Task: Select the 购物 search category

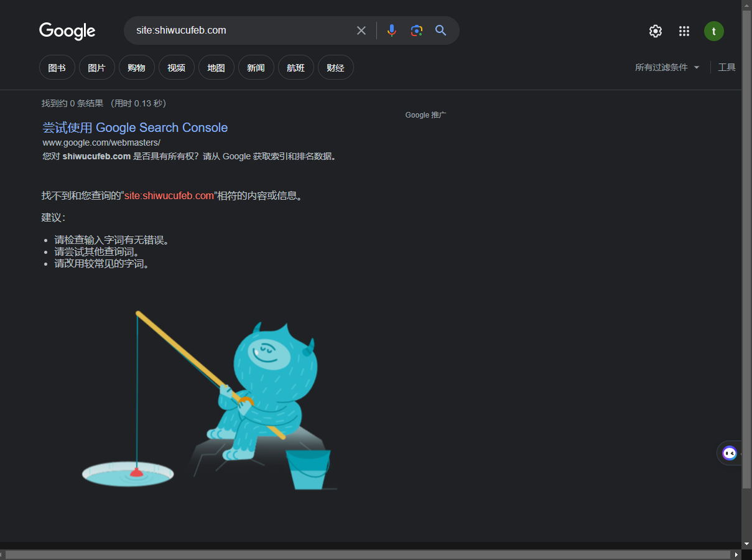Action: pos(136,67)
